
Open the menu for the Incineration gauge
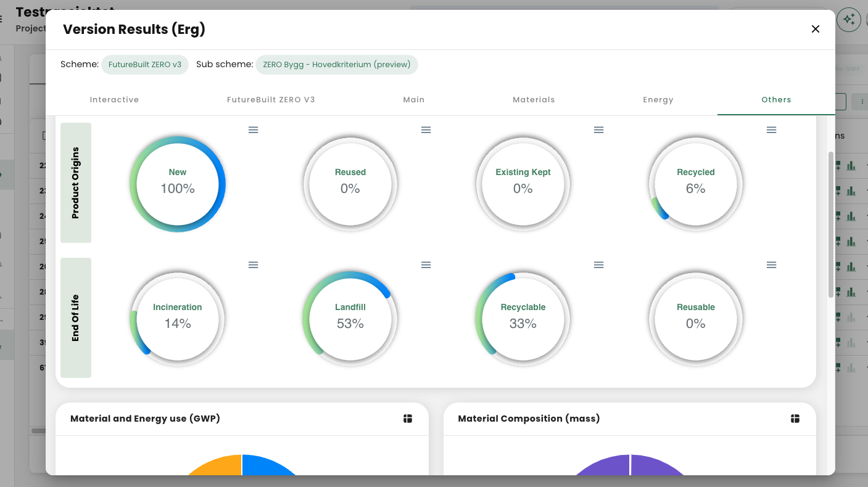254,264
